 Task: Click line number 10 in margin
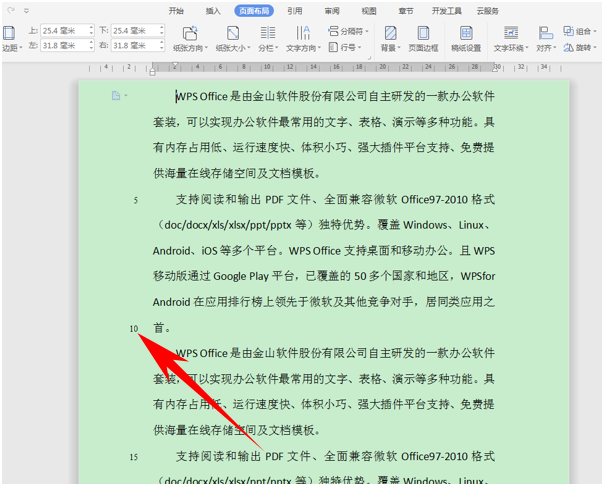click(134, 329)
